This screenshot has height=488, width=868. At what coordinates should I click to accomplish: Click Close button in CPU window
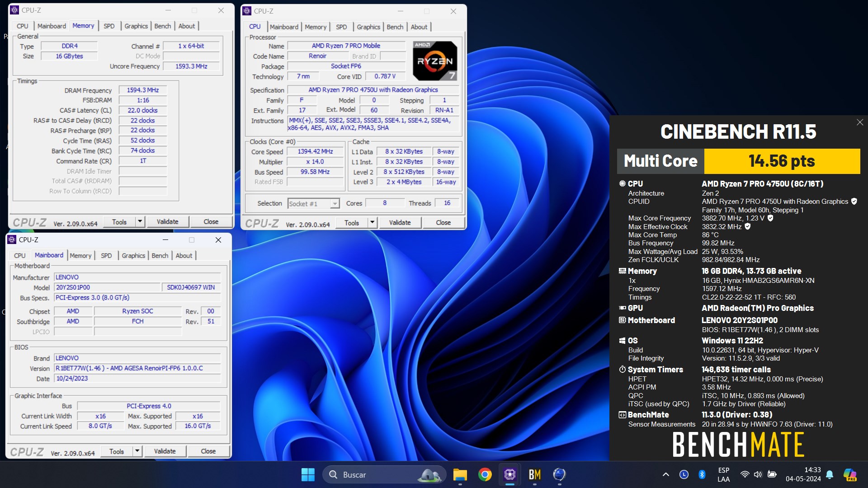click(x=443, y=222)
